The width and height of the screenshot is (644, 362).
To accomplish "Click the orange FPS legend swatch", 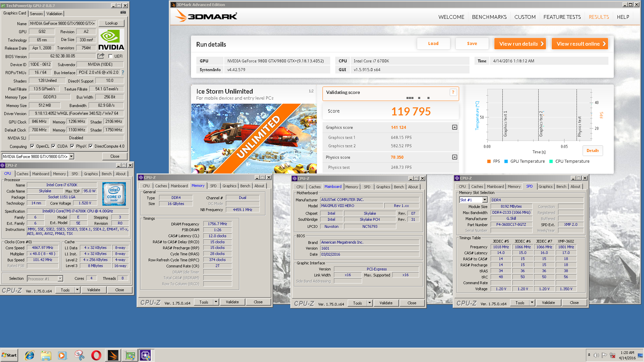I will tap(489, 161).
